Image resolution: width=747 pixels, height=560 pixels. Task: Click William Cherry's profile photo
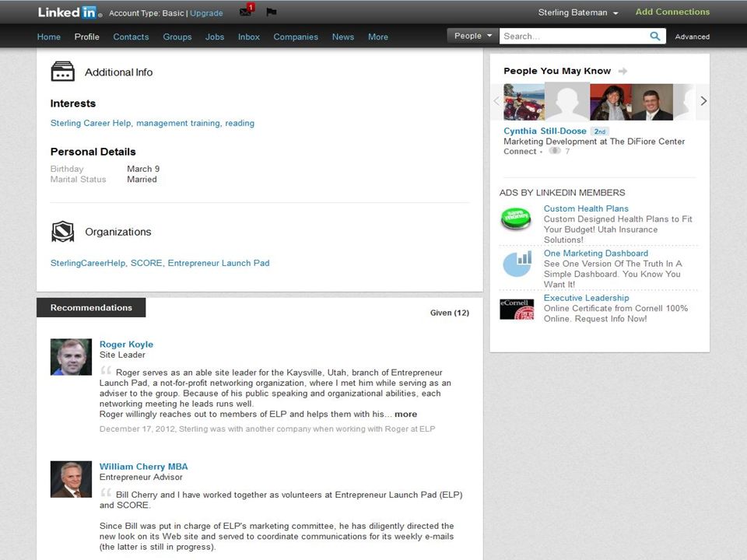(x=71, y=479)
